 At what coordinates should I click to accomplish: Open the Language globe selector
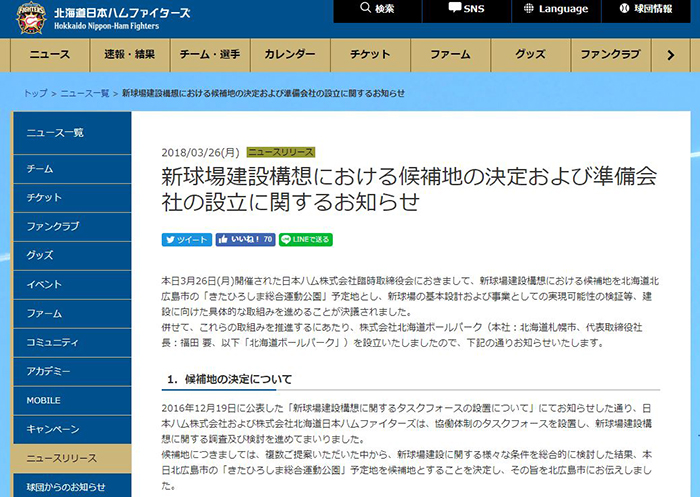click(556, 9)
